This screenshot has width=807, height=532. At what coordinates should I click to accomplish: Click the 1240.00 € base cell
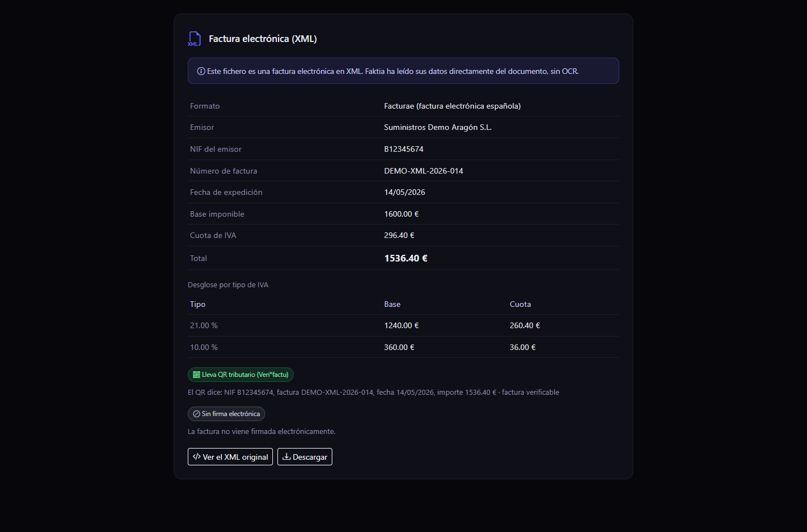point(401,325)
